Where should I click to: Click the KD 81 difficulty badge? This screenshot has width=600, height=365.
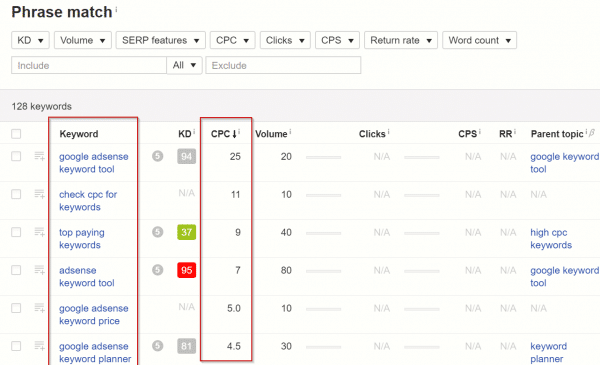186,346
